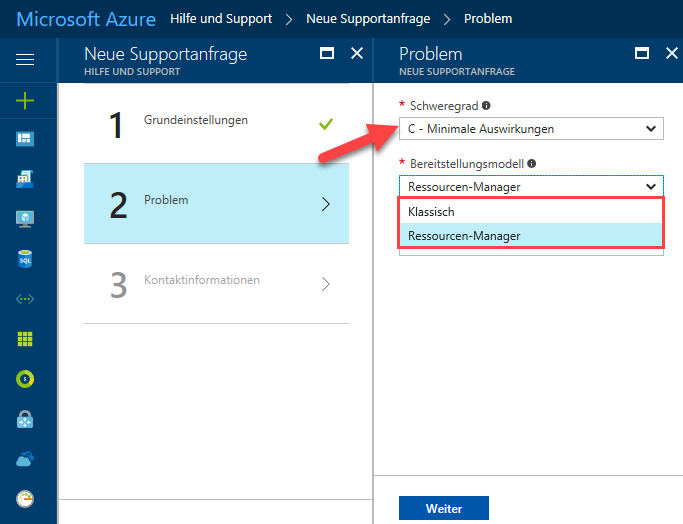Click the Bereitstellungsmodell info icon
This screenshot has height=524, width=683.
point(531,163)
